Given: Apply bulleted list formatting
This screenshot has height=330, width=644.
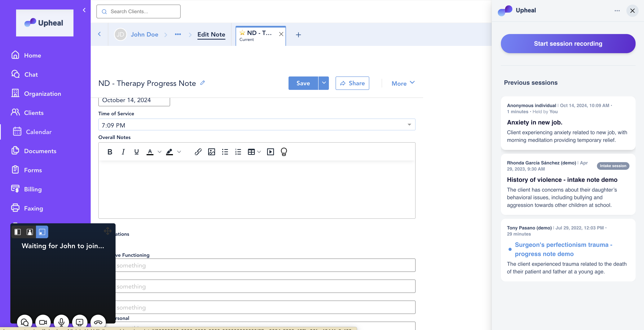Looking at the screenshot, I should pyautogui.click(x=225, y=152).
